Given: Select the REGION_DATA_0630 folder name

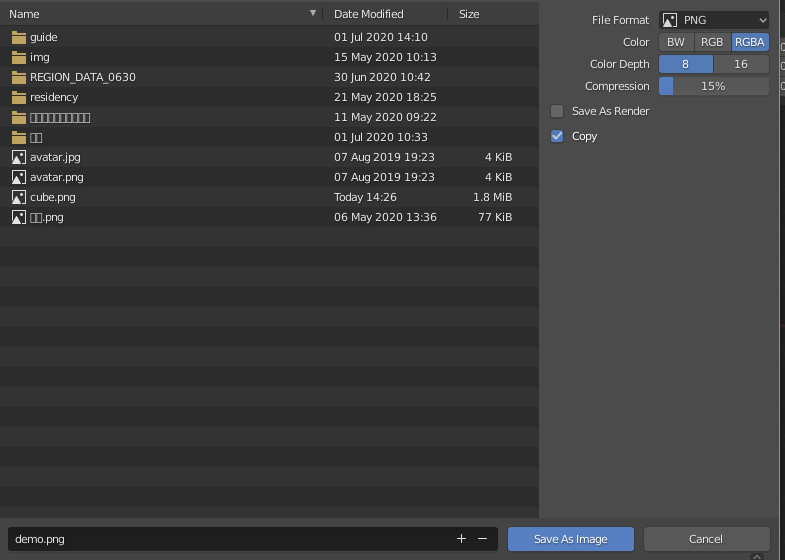Looking at the screenshot, I should click(83, 77).
